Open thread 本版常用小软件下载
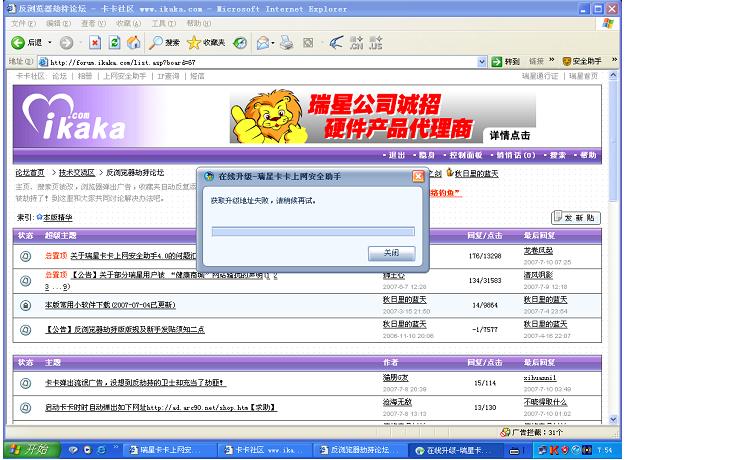The width and height of the screenshot is (742, 460). pos(110,305)
